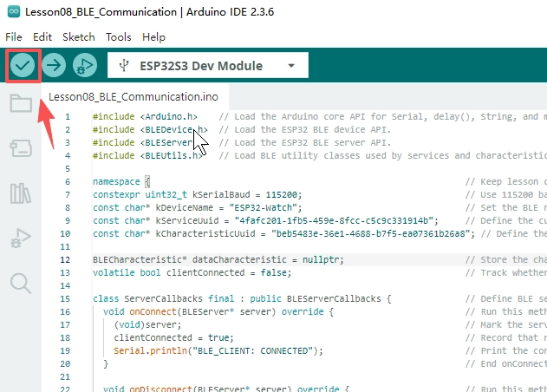This screenshot has width=547, height=392.
Task: Open the File menu
Action: tap(14, 37)
